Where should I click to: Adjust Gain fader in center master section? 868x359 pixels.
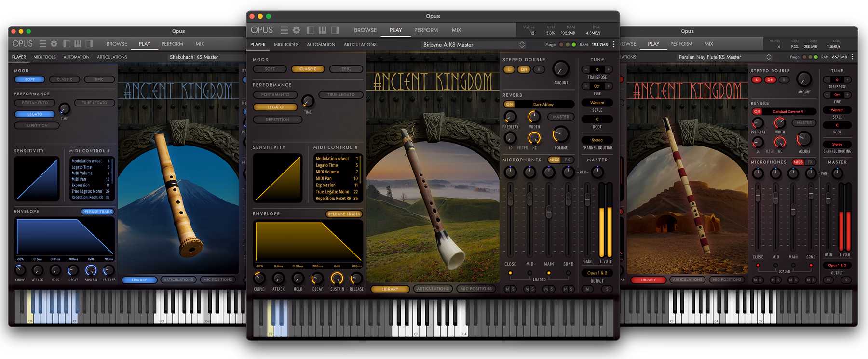point(587,200)
